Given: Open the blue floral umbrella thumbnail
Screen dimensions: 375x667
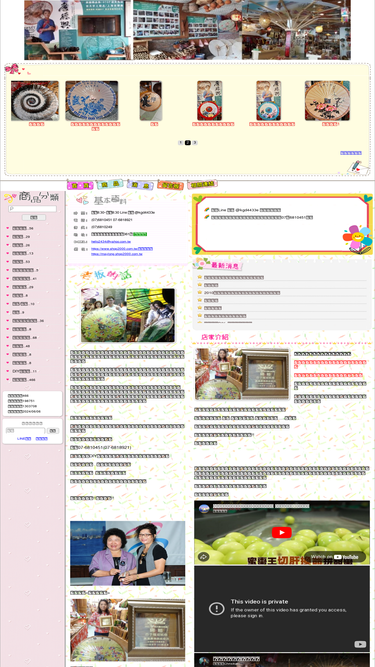Looking at the screenshot, I should click(x=92, y=101).
